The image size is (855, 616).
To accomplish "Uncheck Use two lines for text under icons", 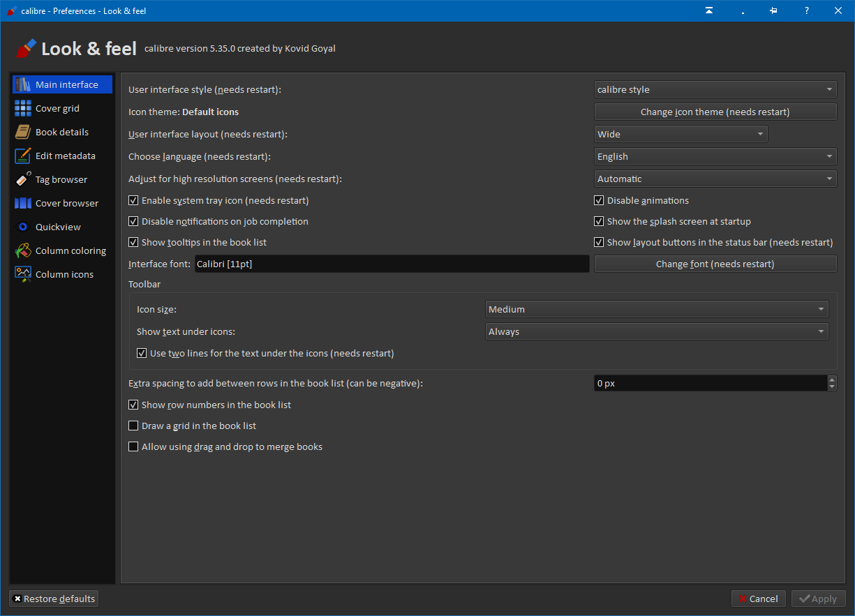I will tap(142, 353).
